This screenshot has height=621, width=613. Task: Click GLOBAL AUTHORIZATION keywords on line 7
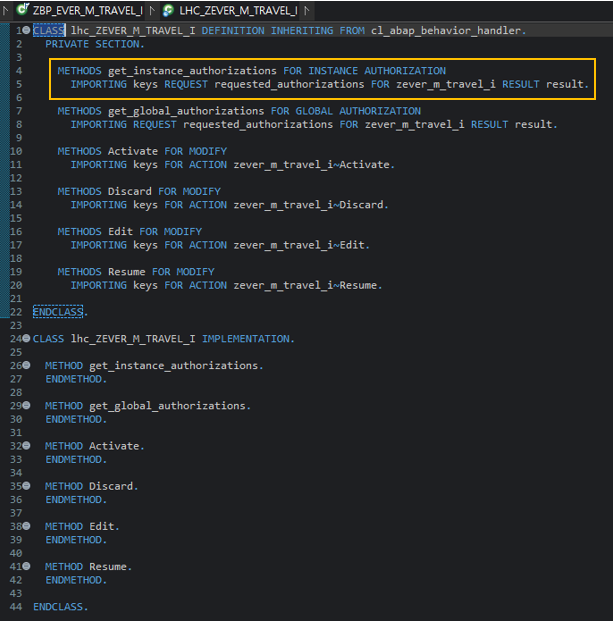358,111
